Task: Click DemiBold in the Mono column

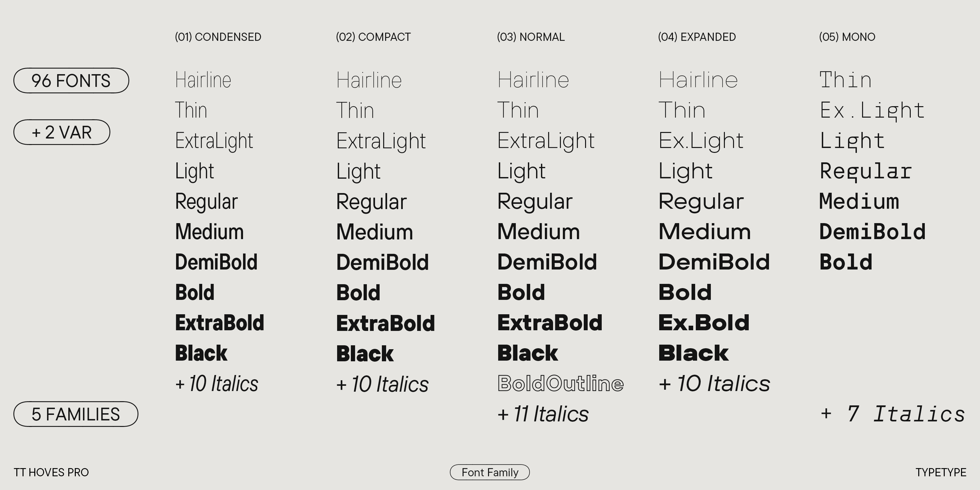Action: pos(872,232)
